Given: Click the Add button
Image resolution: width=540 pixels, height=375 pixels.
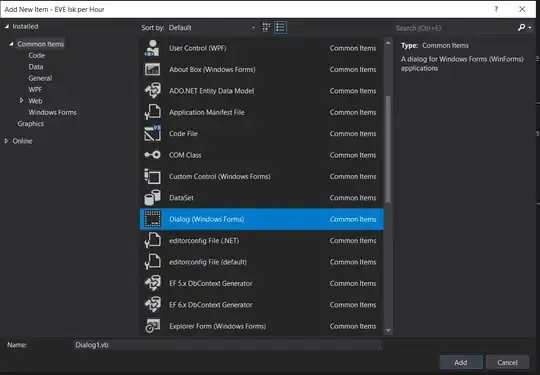Looking at the screenshot, I should (460, 362).
